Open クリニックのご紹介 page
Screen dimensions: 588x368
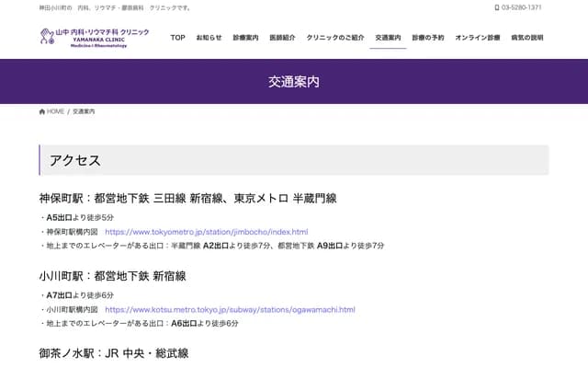pyautogui.click(x=335, y=38)
